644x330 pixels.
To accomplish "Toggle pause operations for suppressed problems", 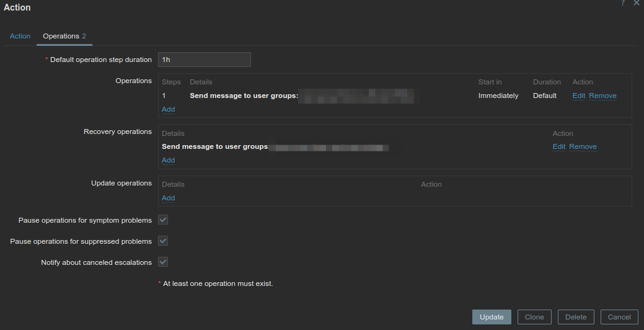I will [164, 241].
